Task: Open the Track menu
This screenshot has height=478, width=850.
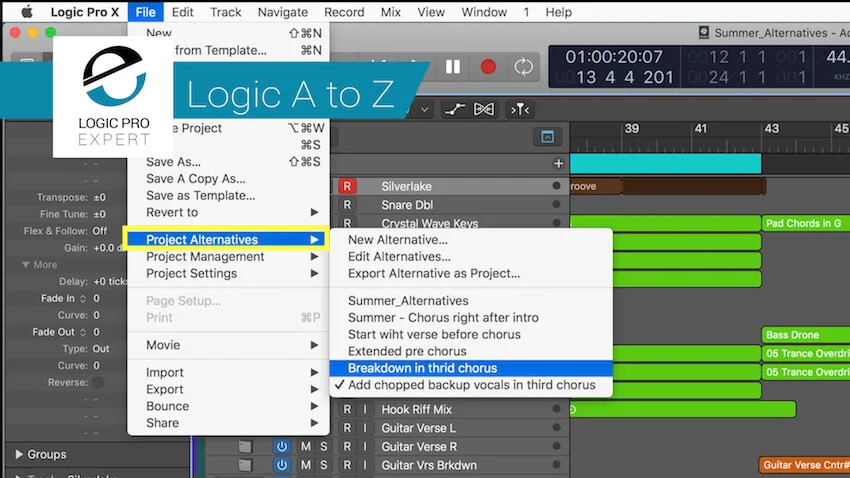Action: point(226,12)
